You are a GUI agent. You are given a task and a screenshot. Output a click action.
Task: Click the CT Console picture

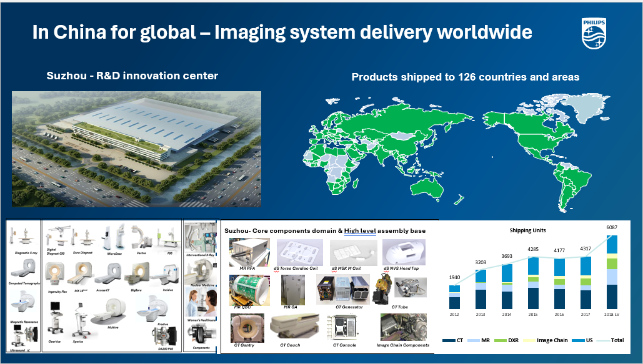tap(346, 327)
